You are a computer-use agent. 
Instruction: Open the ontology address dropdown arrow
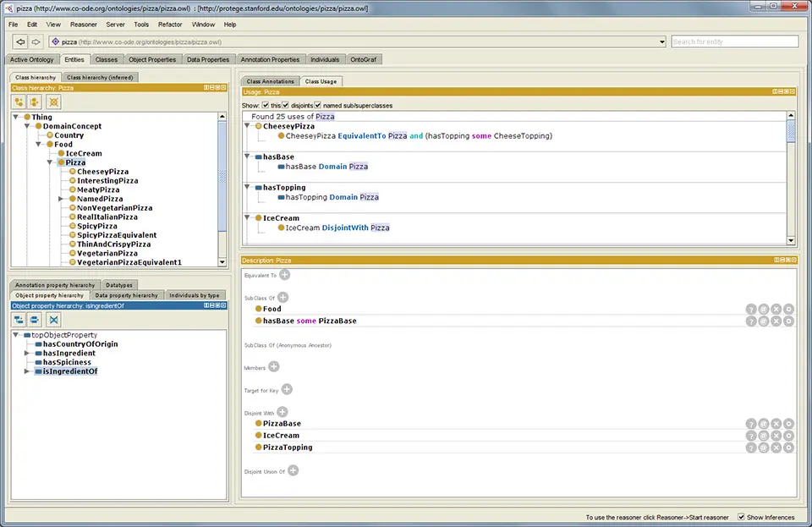(x=662, y=41)
